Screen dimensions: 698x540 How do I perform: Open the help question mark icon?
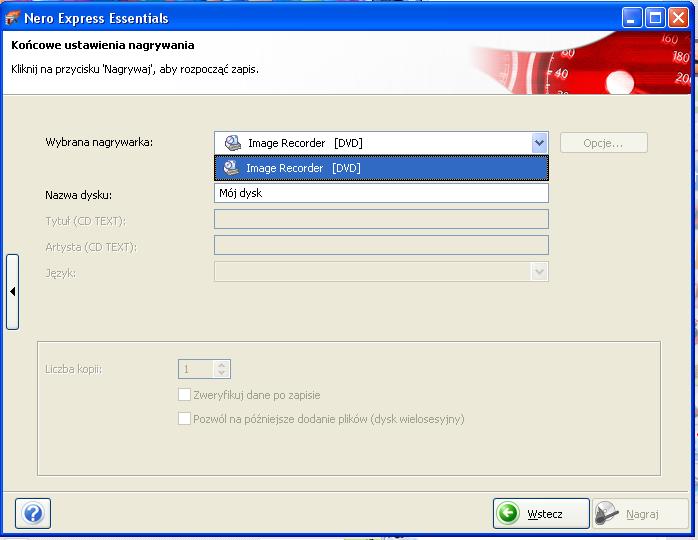33,513
